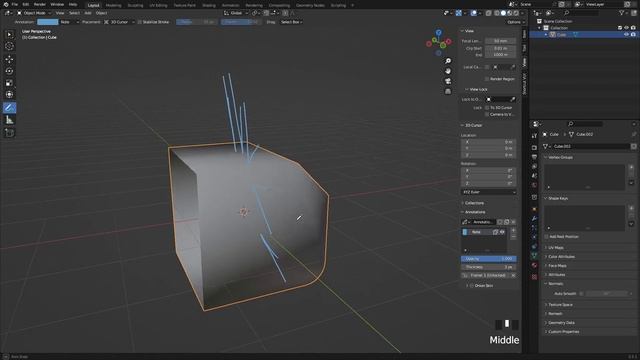640x360 pixels.
Task: Select the Rotate tool
Action: pos(9,71)
